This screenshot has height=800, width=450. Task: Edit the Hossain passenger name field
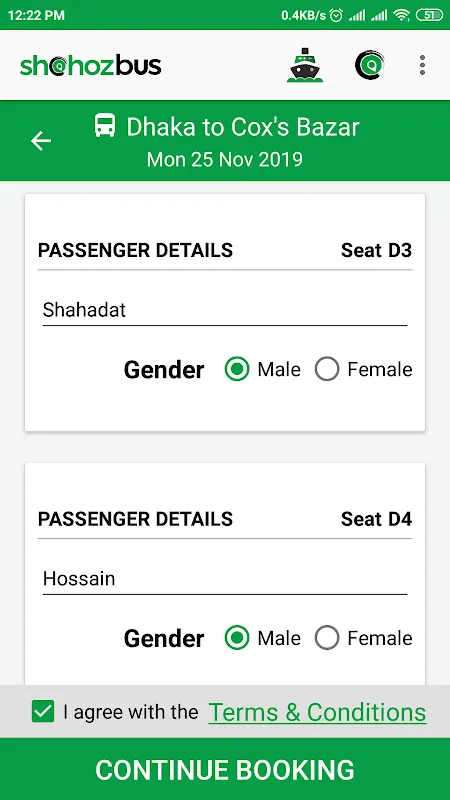click(x=224, y=579)
